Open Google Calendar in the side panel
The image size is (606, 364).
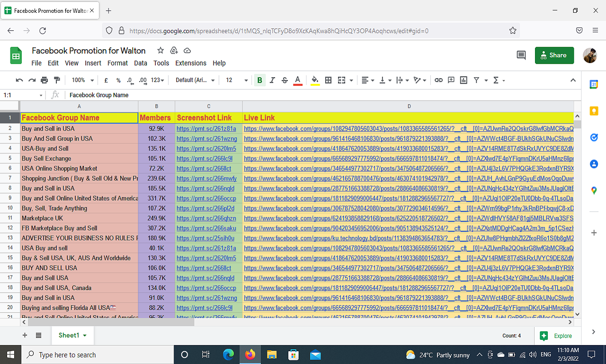pyautogui.click(x=594, y=84)
